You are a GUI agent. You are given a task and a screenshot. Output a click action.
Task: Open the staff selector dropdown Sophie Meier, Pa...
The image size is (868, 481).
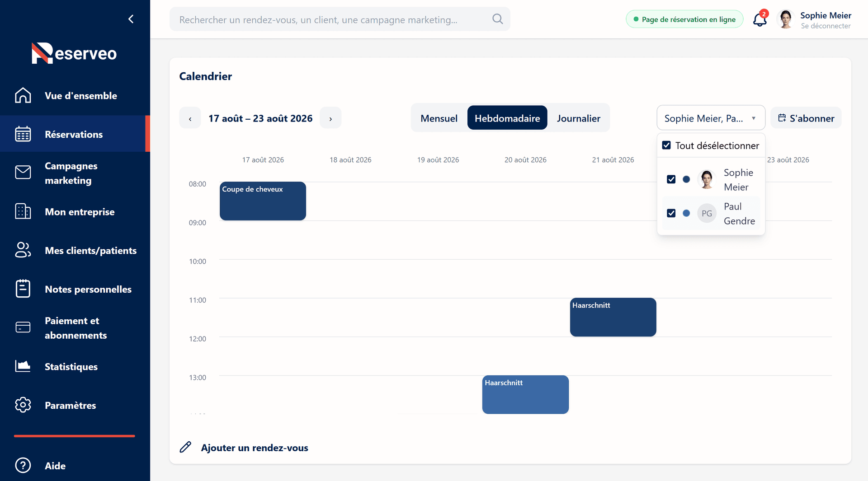point(711,118)
